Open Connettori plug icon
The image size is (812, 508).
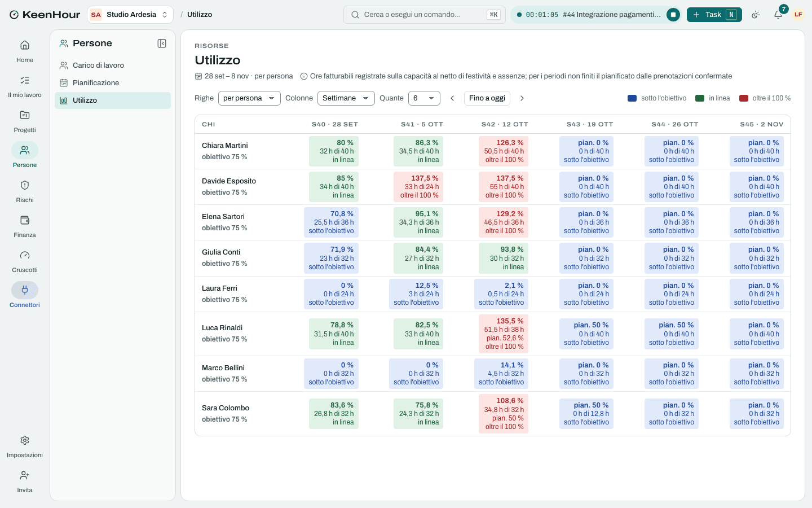point(25,290)
